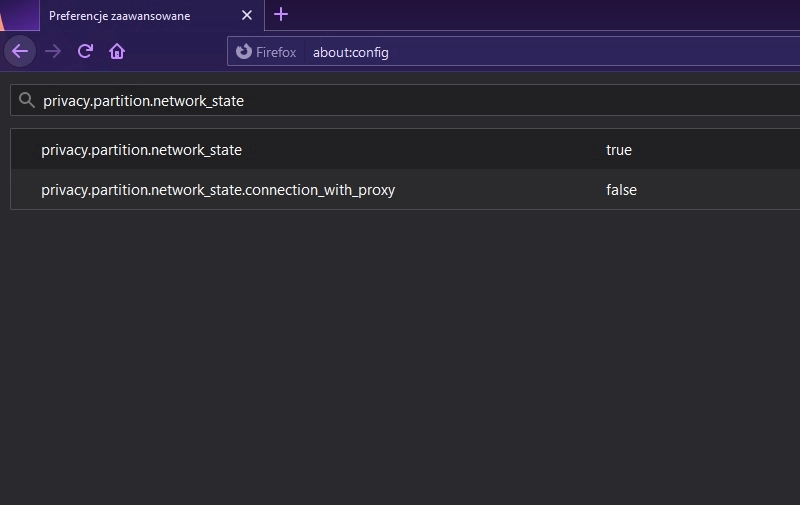The height and width of the screenshot is (505, 800).
Task: Click the about:config address bar text
Action: [x=351, y=52]
